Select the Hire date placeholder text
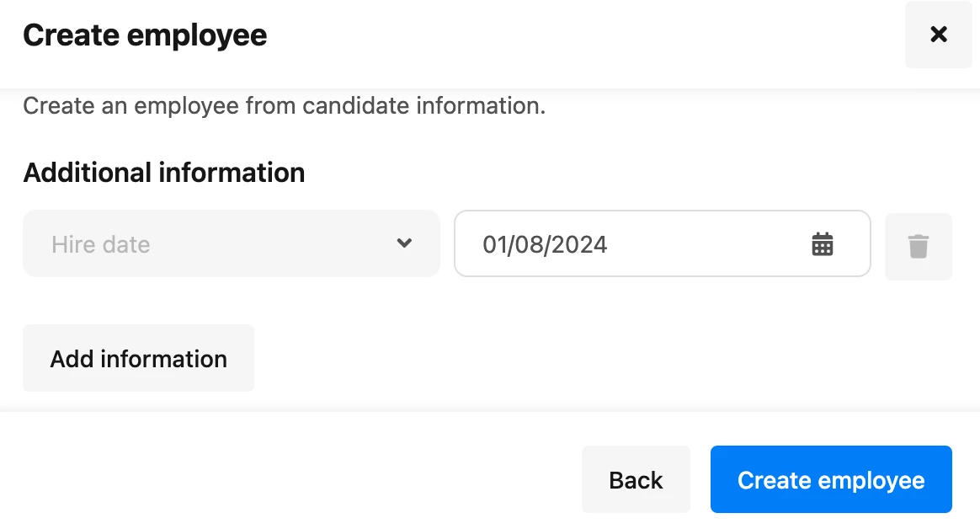980x529 pixels. (101, 244)
